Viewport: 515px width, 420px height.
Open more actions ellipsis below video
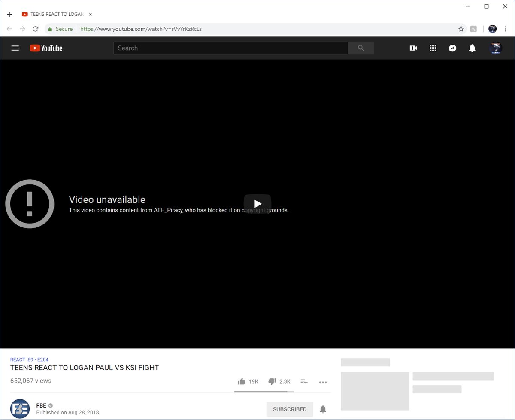click(323, 382)
